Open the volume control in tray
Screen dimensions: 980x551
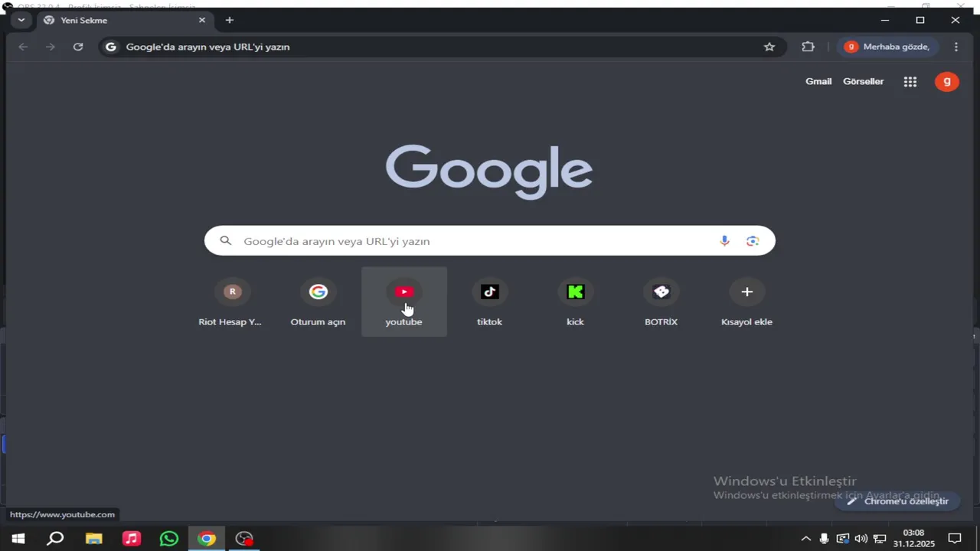tap(861, 539)
